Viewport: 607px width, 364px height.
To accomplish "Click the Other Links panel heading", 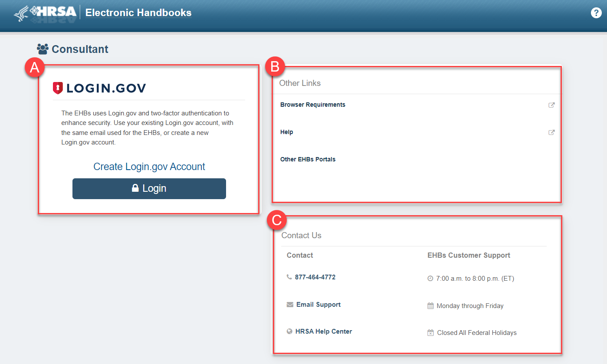I will click(x=300, y=83).
